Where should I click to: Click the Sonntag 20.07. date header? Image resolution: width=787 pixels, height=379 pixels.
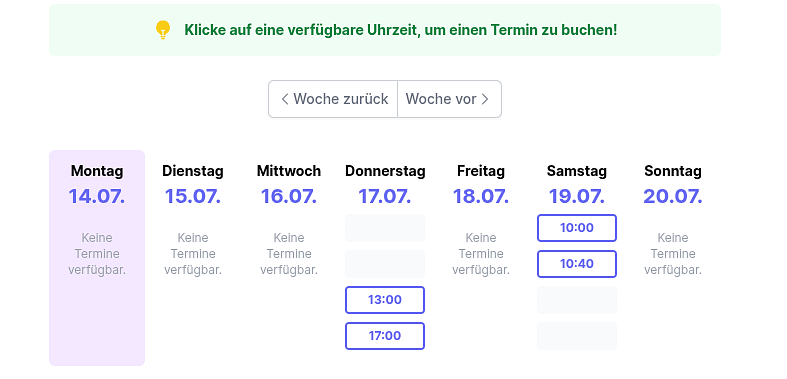tap(673, 184)
